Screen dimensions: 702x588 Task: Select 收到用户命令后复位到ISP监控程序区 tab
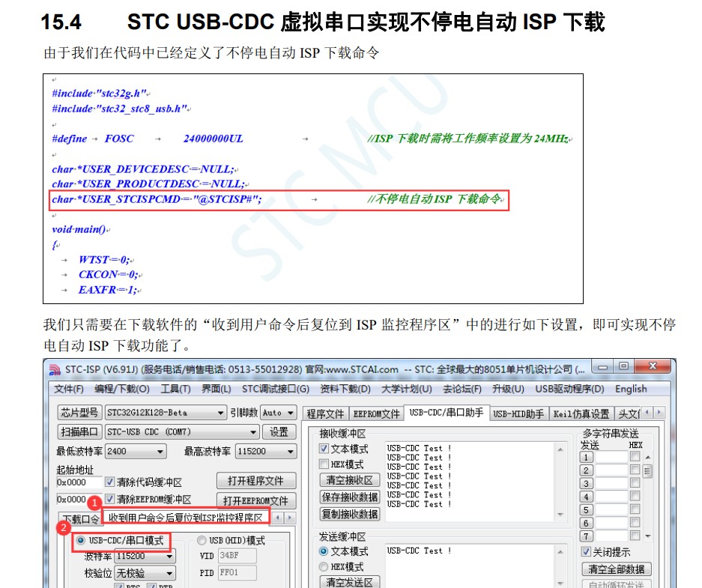[186, 518]
